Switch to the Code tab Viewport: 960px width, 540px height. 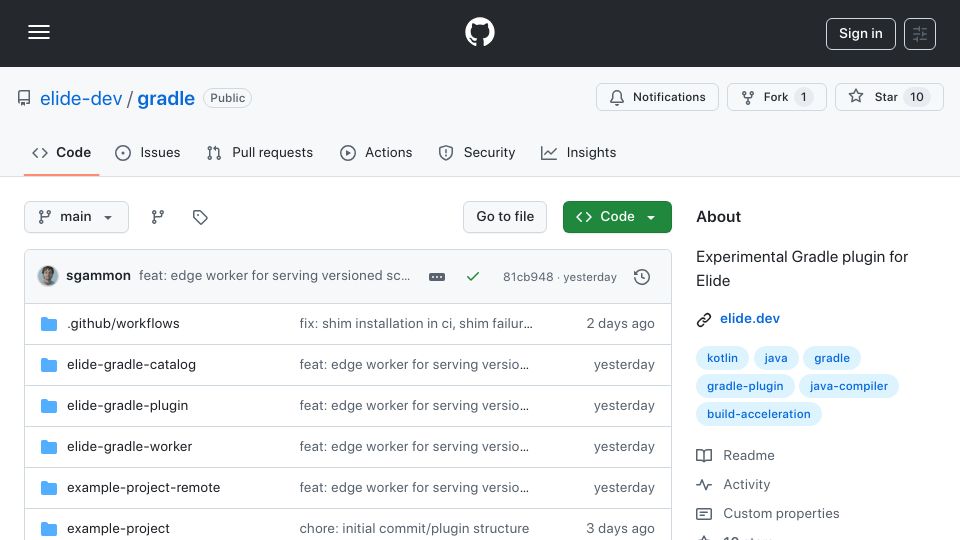pyautogui.click(x=61, y=152)
